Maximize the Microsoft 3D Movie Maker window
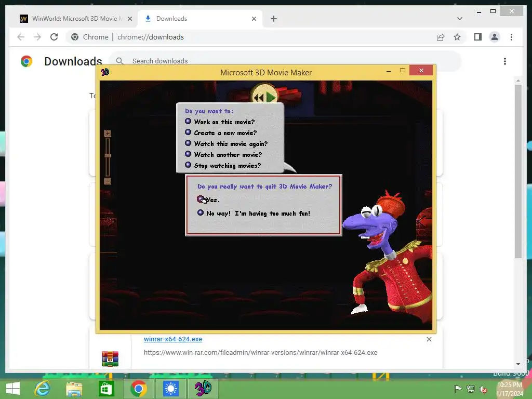532x399 pixels. (x=403, y=71)
